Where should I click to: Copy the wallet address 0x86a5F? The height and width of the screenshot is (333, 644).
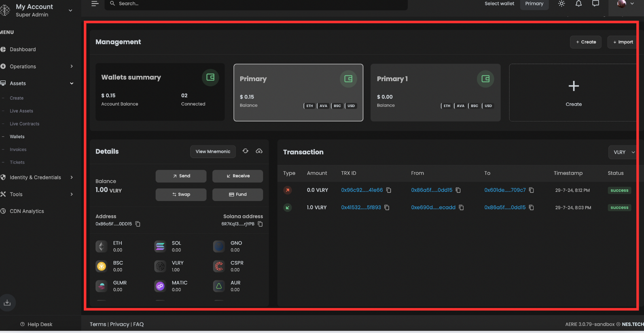click(x=138, y=224)
